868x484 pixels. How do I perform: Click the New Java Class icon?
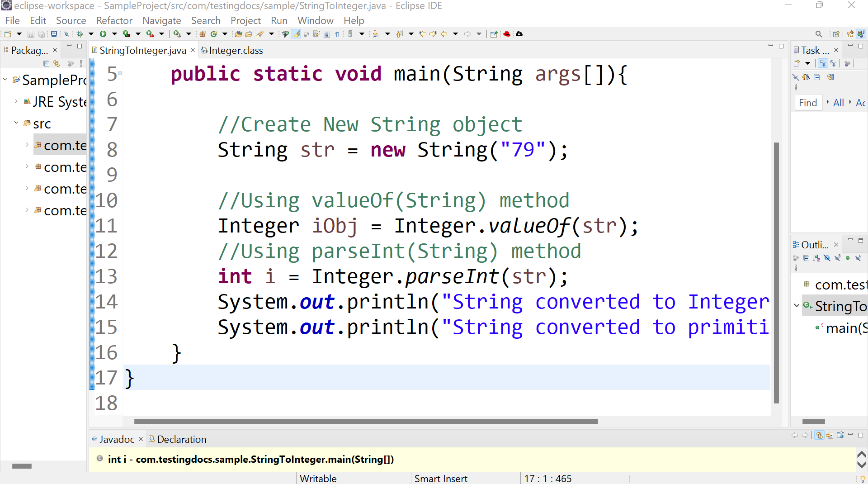pyautogui.click(x=214, y=34)
